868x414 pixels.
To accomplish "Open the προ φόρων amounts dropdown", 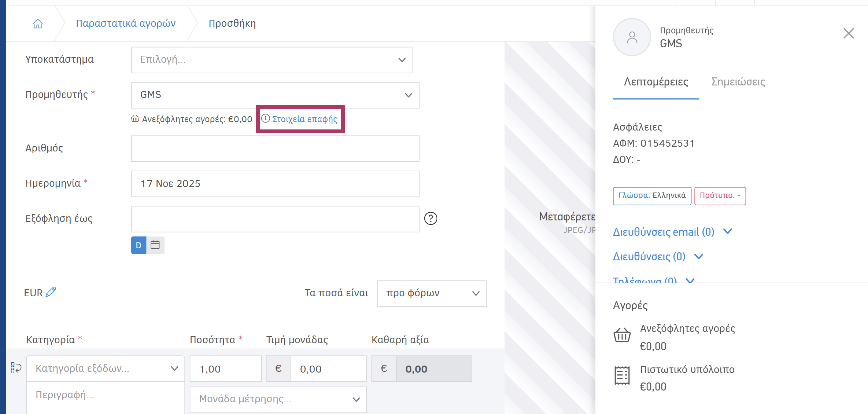I will (432, 293).
